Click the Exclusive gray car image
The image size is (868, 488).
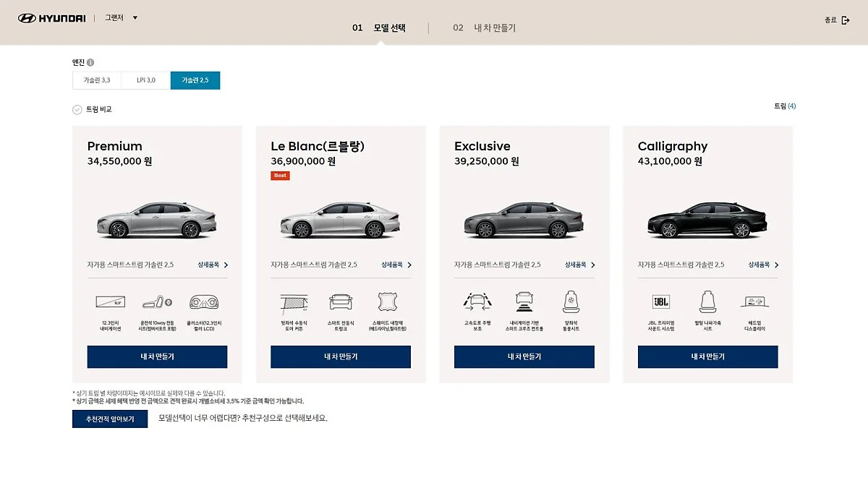524,219
